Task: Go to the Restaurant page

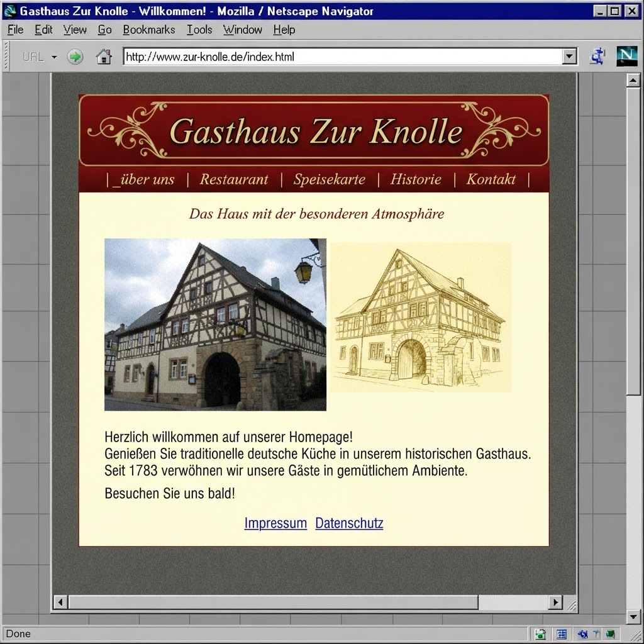Action: pyautogui.click(x=234, y=179)
